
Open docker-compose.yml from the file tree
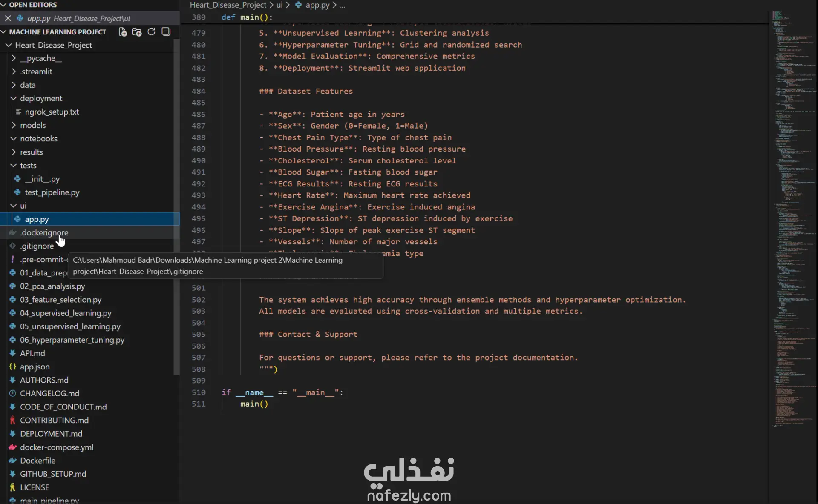click(x=56, y=447)
